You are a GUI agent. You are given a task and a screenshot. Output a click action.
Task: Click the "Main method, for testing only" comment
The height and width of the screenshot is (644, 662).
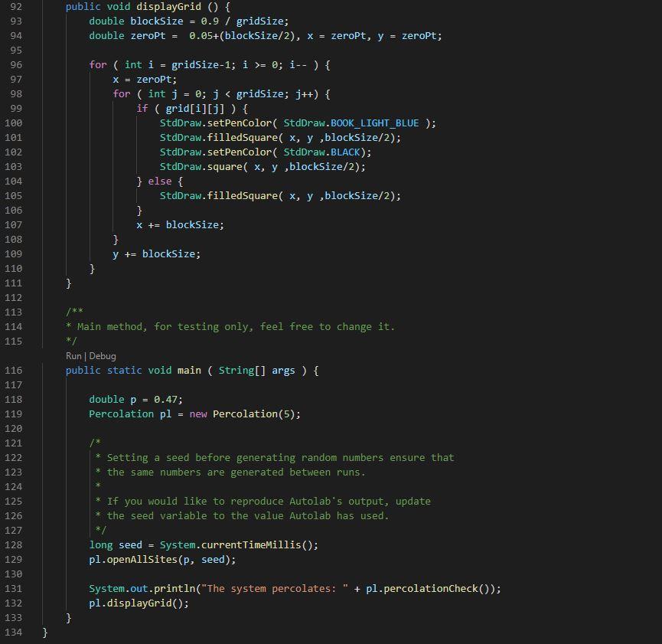[230, 327]
